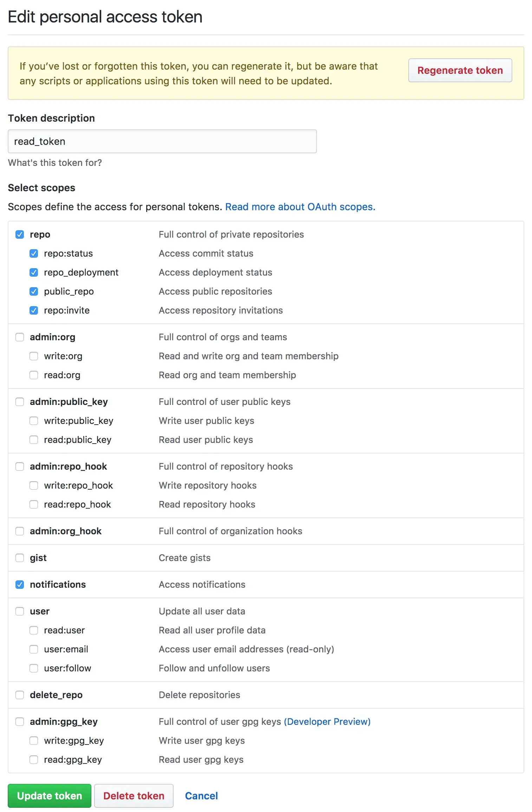This screenshot has width=532, height=812.
Task: Click the green Update token button
Action: point(50,796)
